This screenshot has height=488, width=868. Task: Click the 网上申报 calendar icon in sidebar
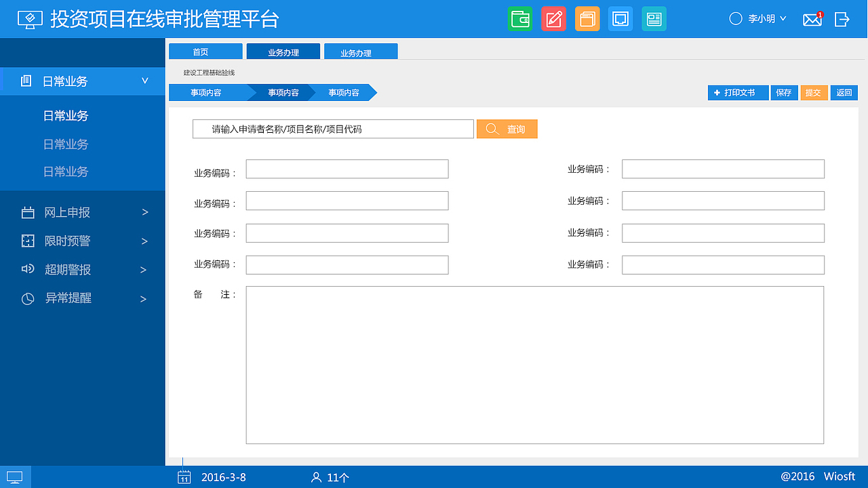(x=28, y=213)
